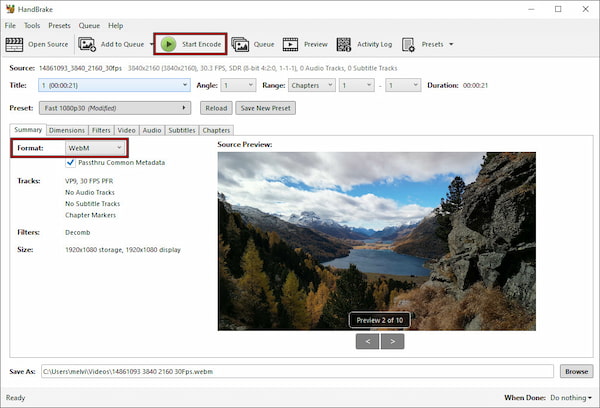This screenshot has width=600, height=408.
Task: Switch to the Video tab
Action: (127, 130)
